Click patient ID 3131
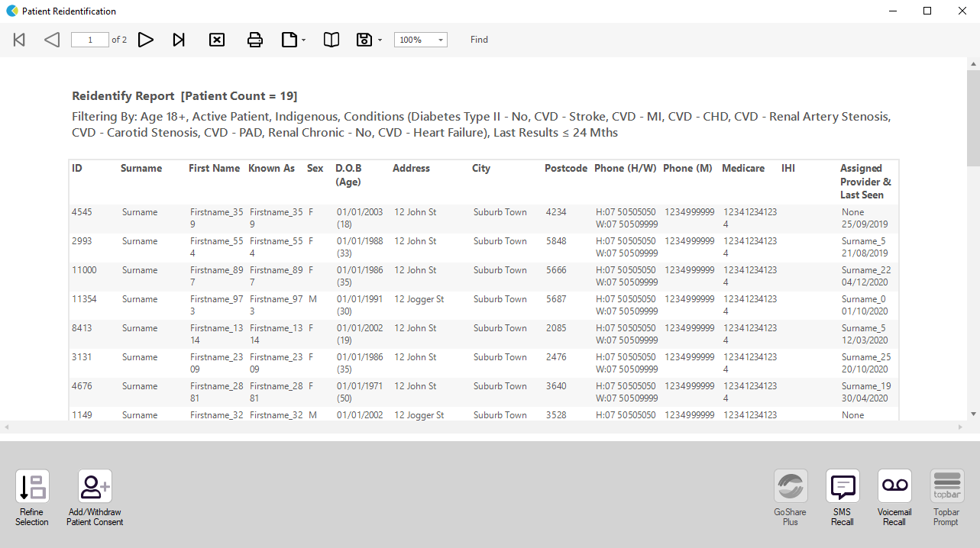This screenshot has width=980, height=548. [x=82, y=357]
